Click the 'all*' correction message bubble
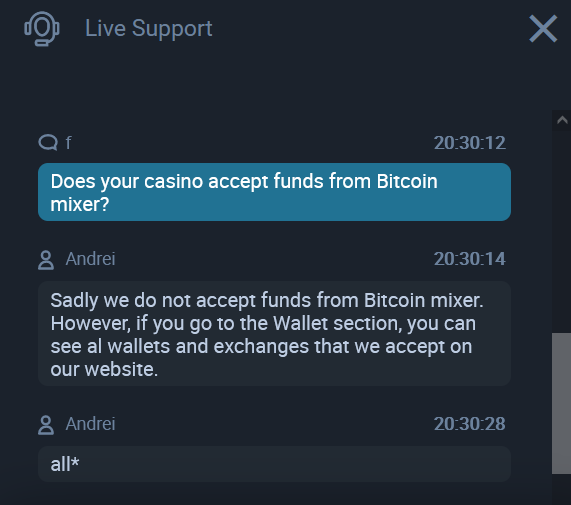This screenshot has width=571, height=505. click(274, 464)
